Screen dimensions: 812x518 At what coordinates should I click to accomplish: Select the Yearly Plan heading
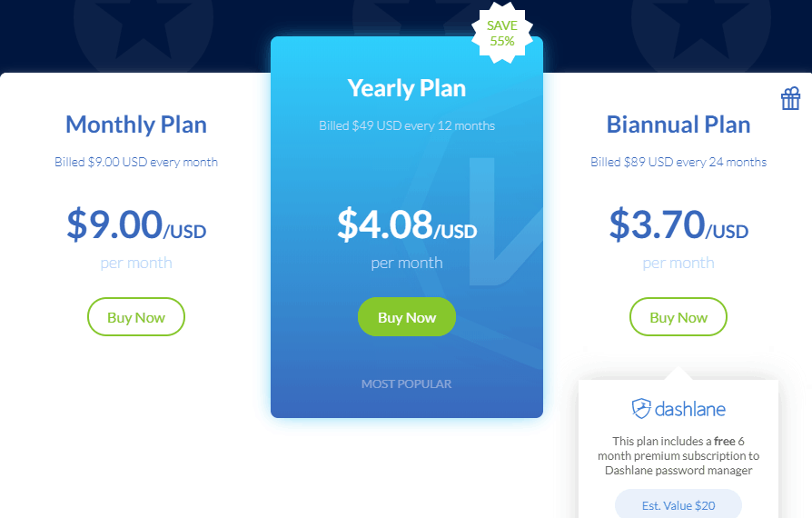tap(407, 88)
